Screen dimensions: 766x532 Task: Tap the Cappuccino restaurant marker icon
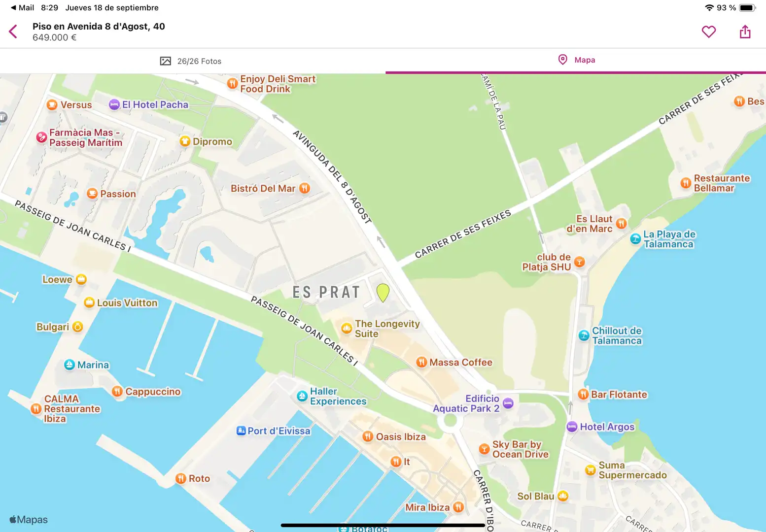(117, 392)
